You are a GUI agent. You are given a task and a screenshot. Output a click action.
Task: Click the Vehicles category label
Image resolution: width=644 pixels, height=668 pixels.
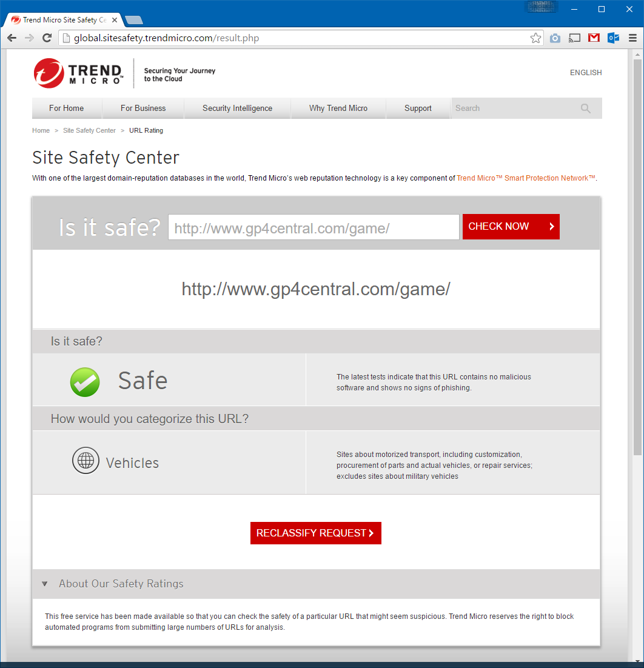[x=132, y=463]
